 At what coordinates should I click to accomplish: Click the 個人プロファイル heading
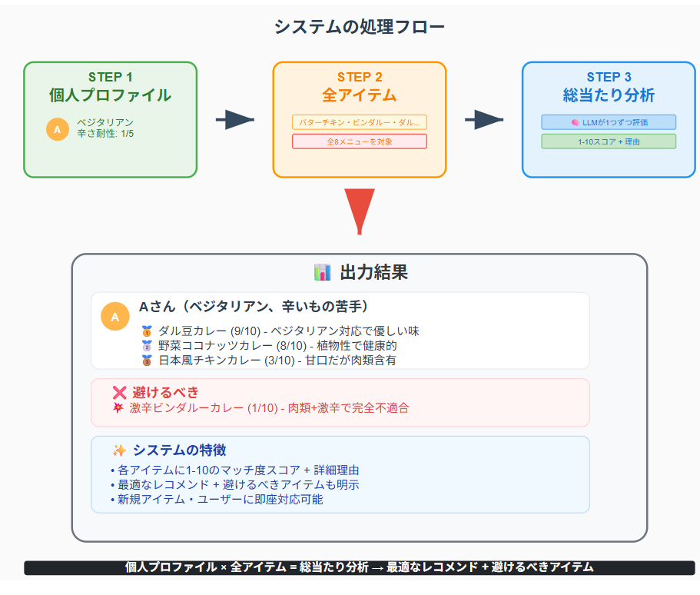[x=111, y=95]
